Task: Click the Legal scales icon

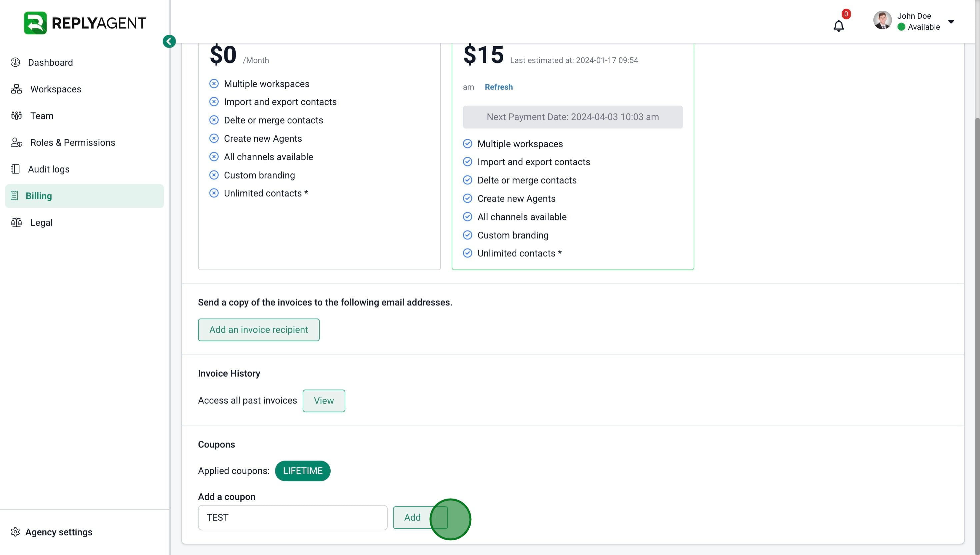Action: click(x=16, y=222)
